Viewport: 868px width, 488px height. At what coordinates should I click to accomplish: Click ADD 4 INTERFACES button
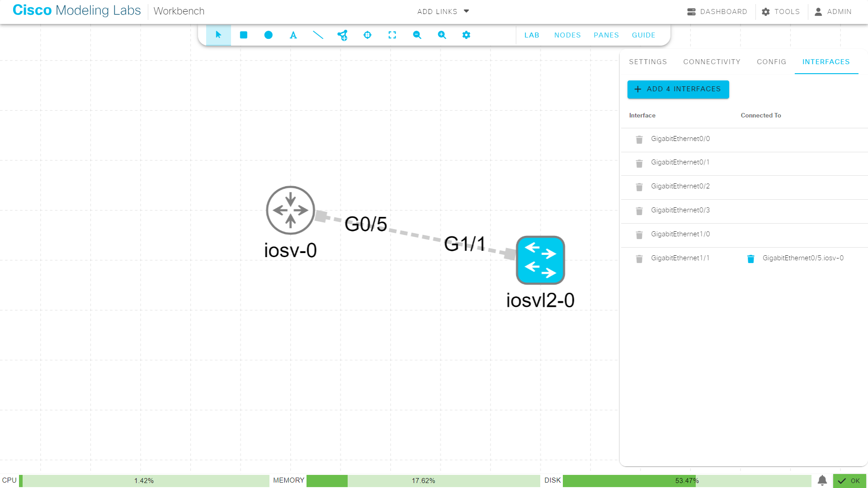point(678,89)
